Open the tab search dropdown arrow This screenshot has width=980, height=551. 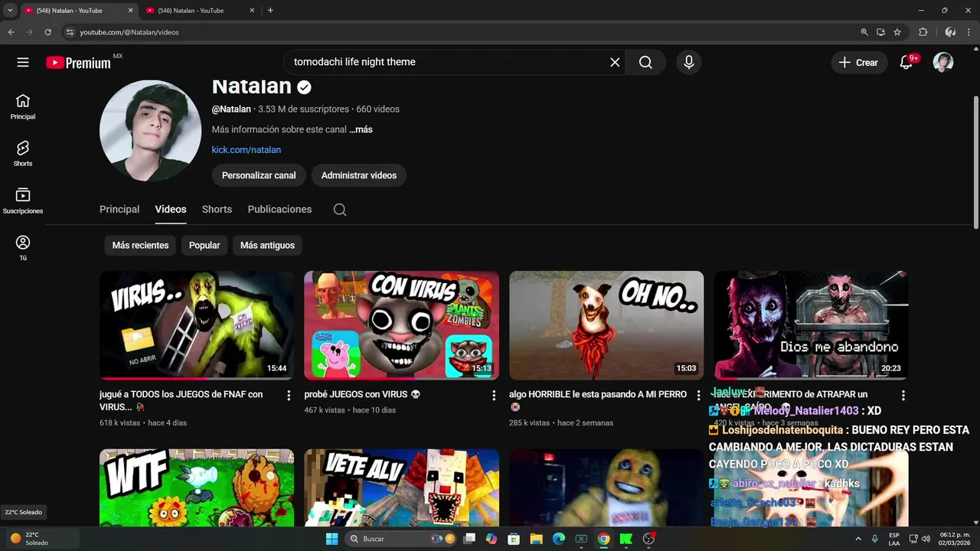(10, 11)
